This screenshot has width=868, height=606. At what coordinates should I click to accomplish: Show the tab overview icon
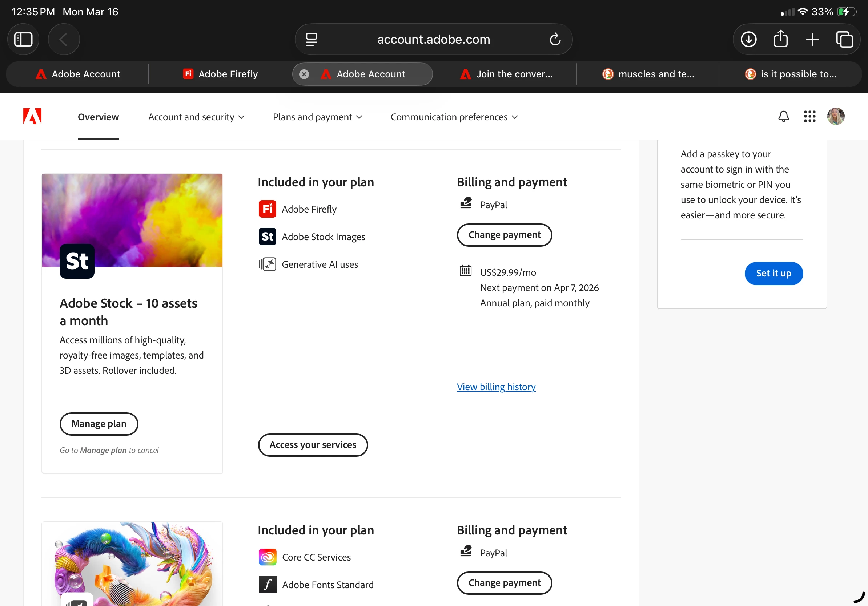pos(844,39)
